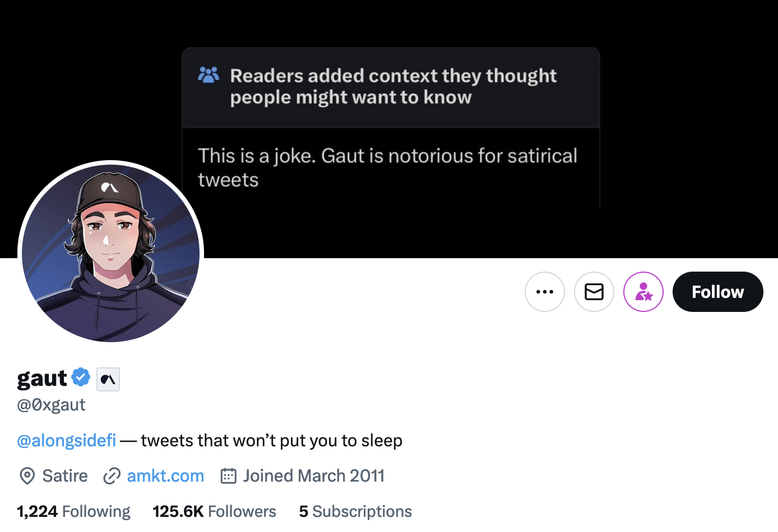Click the link chain icon before amkt.com
778x532 pixels.
[x=112, y=475]
